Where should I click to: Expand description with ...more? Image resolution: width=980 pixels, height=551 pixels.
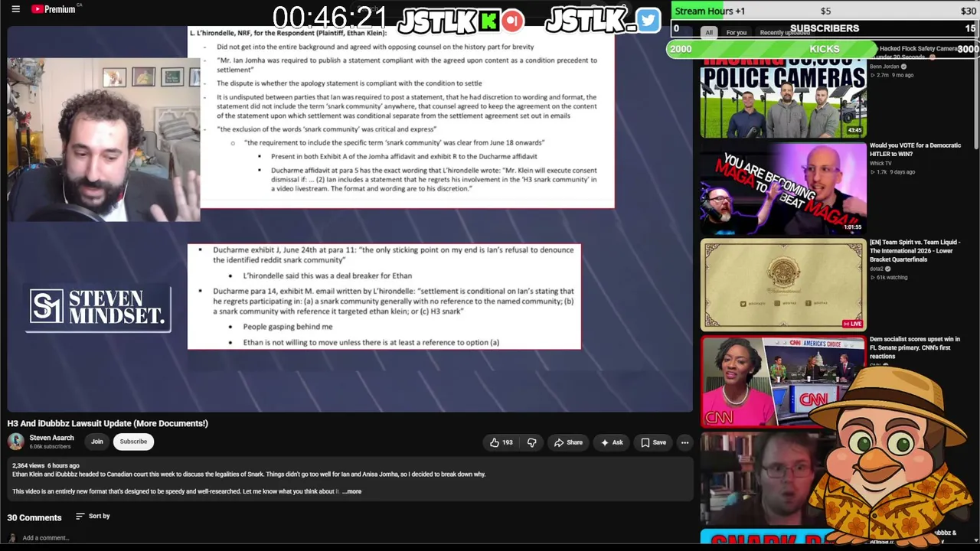pyautogui.click(x=351, y=491)
